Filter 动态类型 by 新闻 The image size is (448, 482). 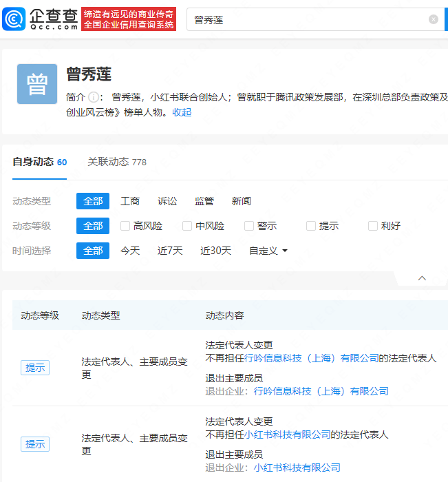coord(242,201)
